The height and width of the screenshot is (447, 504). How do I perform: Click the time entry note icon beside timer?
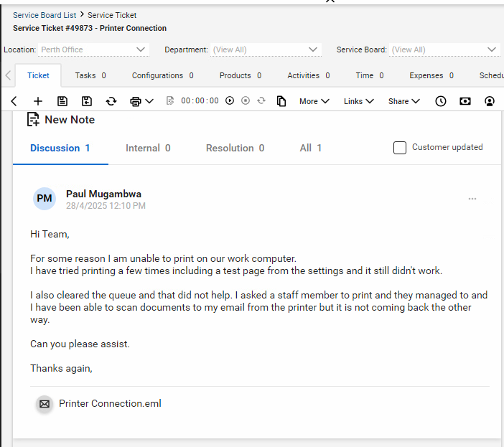tap(169, 101)
